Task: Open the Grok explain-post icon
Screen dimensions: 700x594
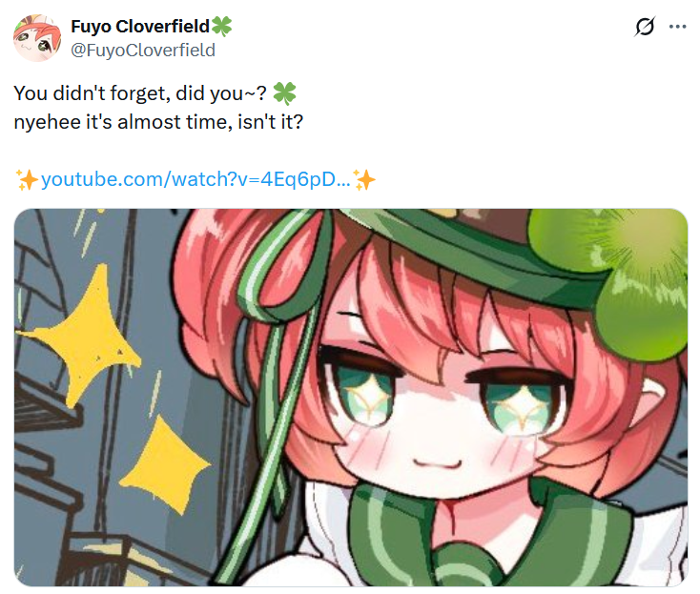Action: click(645, 27)
